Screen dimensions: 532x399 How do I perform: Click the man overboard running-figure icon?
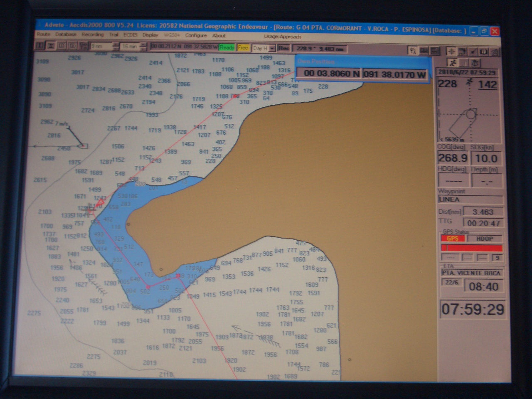pos(453,63)
